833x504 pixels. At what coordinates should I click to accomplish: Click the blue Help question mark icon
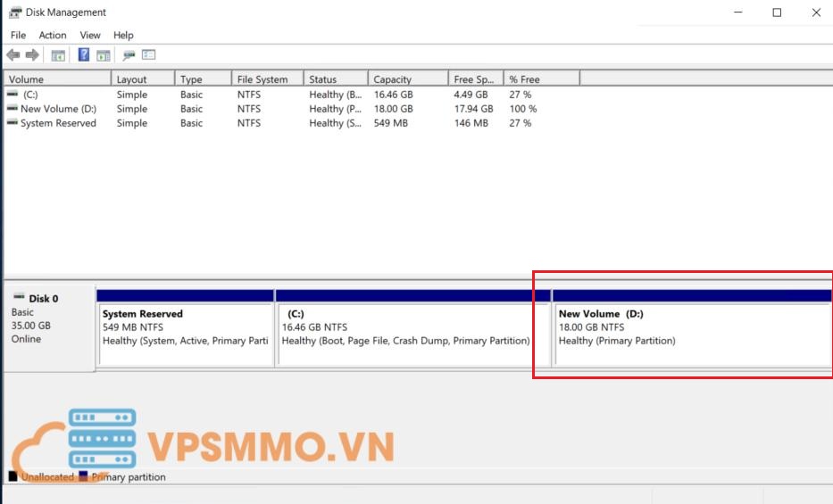click(83, 55)
